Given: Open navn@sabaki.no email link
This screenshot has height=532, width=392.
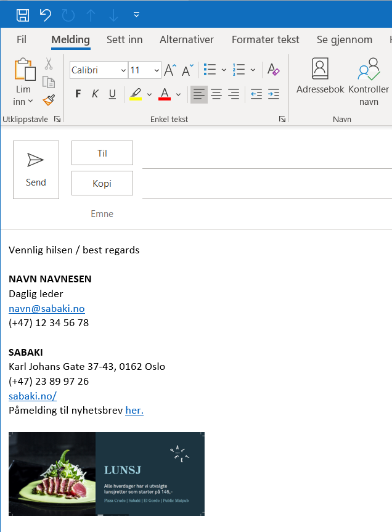Looking at the screenshot, I should click(x=47, y=308).
